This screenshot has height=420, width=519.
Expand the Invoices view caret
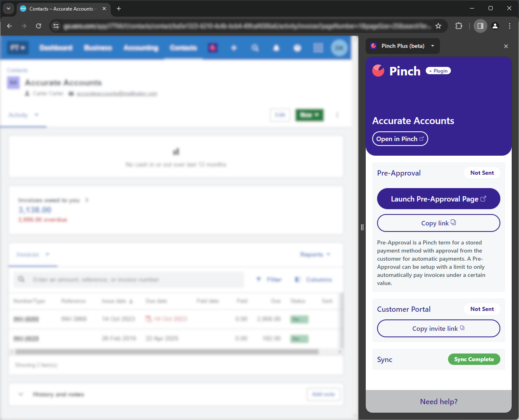pyautogui.click(x=47, y=255)
